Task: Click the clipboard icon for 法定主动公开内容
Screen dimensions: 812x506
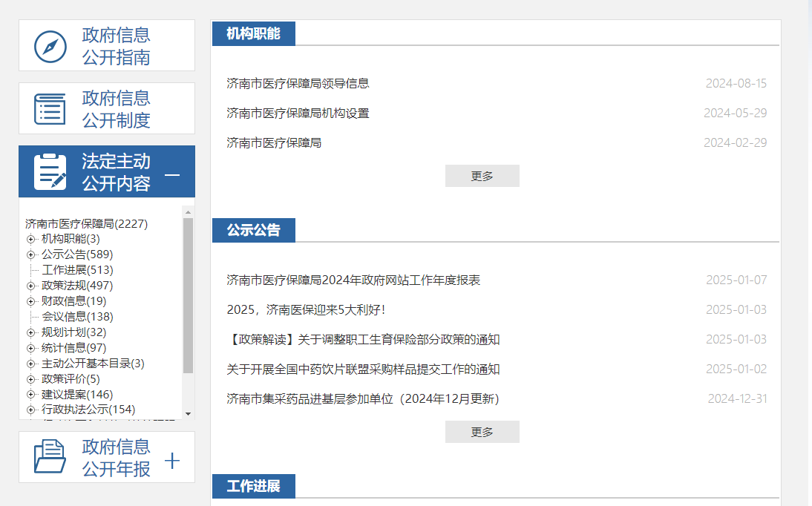Action: click(50, 171)
